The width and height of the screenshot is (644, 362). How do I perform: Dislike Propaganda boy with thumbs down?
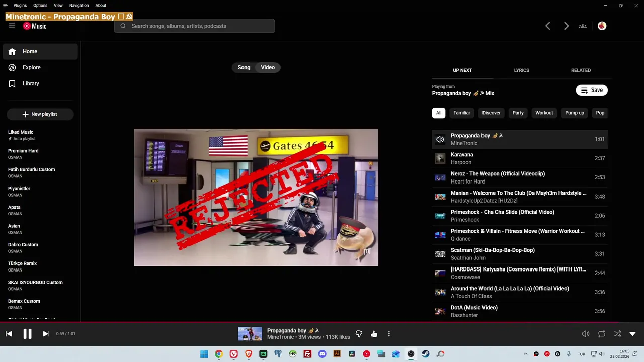[359, 334]
